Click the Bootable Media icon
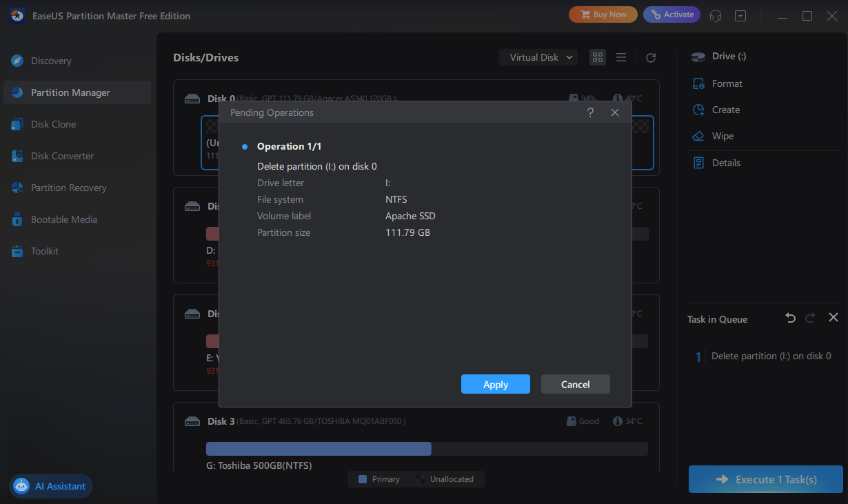Image resolution: width=848 pixels, height=504 pixels. [x=17, y=219]
